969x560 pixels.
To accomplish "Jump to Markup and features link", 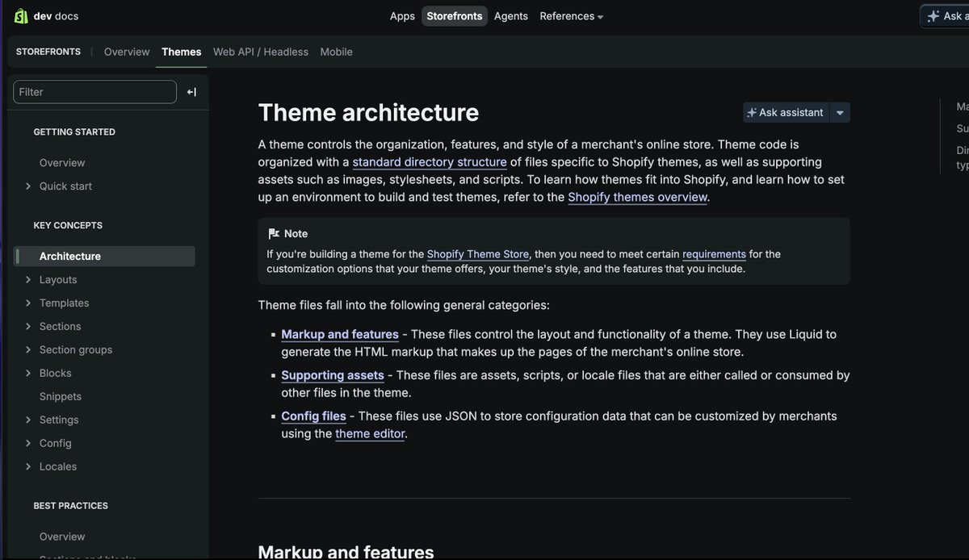I will click(x=340, y=334).
